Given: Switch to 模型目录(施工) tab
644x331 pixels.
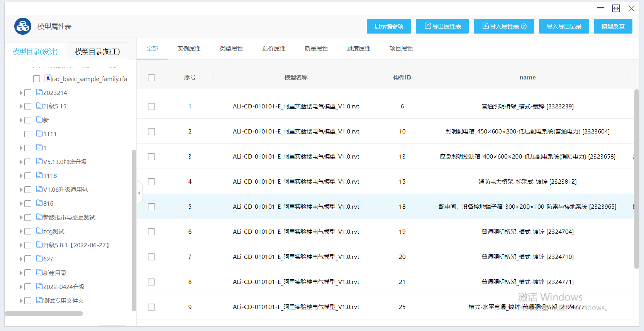Looking at the screenshot, I should (x=97, y=51).
